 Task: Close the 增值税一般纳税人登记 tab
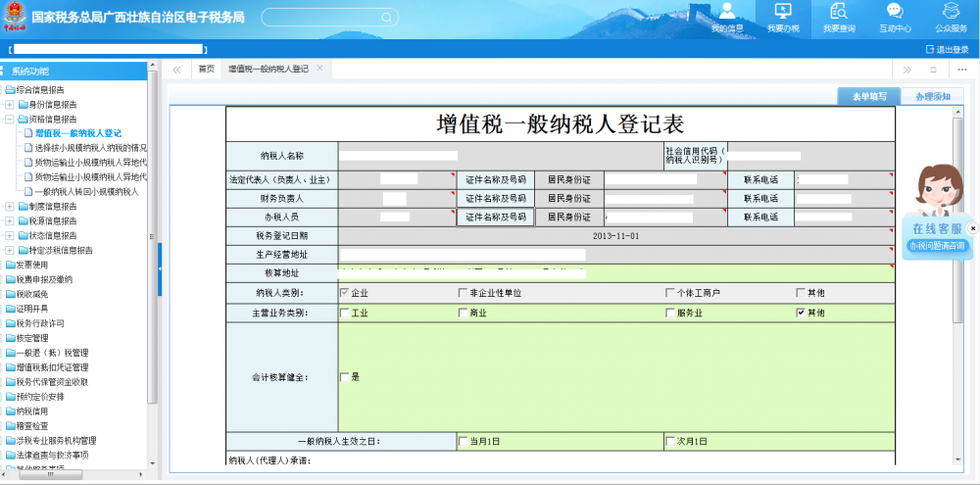pyautogui.click(x=319, y=69)
